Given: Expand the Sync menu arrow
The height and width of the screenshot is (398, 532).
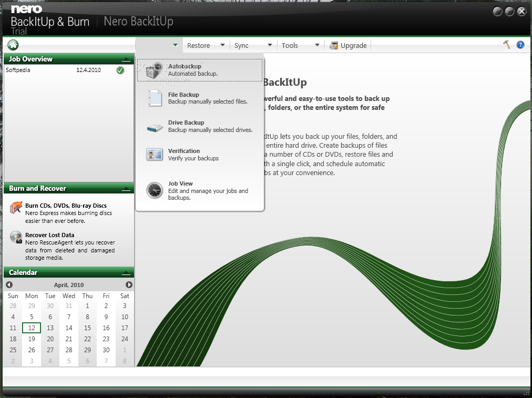Looking at the screenshot, I should pos(270,45).
